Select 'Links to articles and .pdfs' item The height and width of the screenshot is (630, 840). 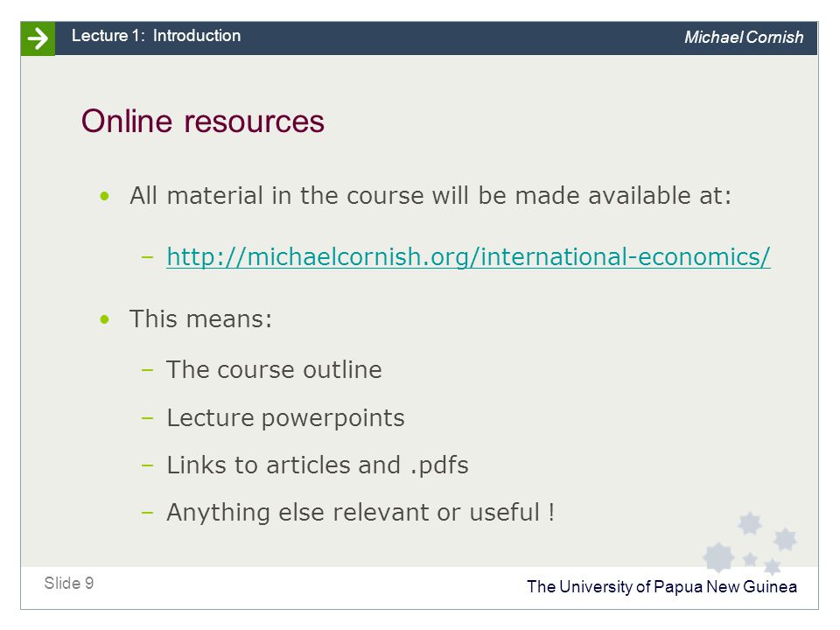(x=318, y=465)
